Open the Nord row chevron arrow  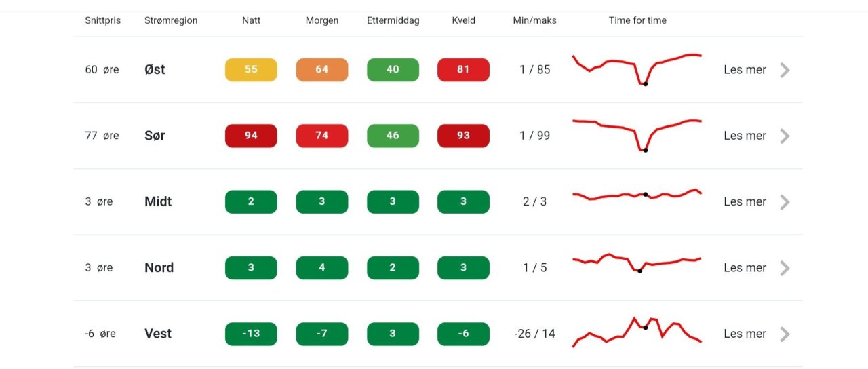click(x=785, y=268)
